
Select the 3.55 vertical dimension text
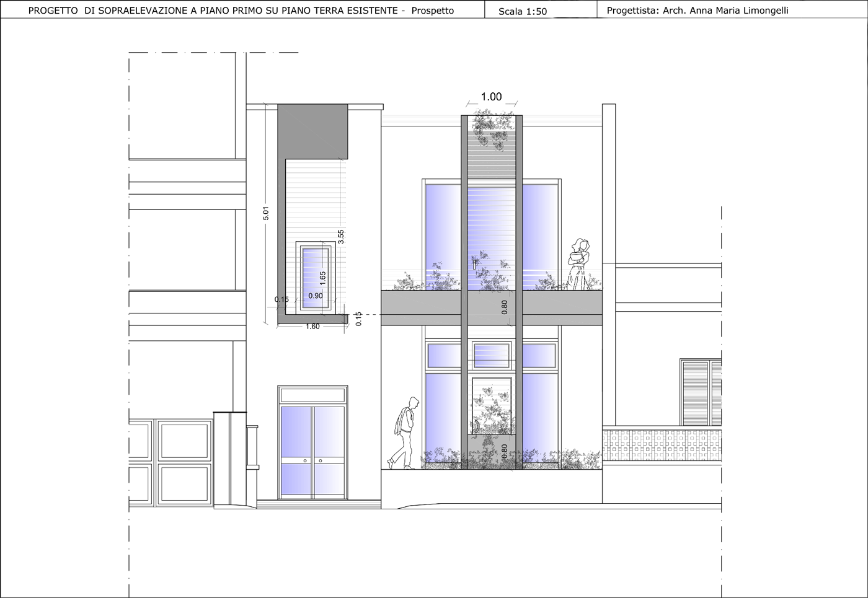coord(340,236)
